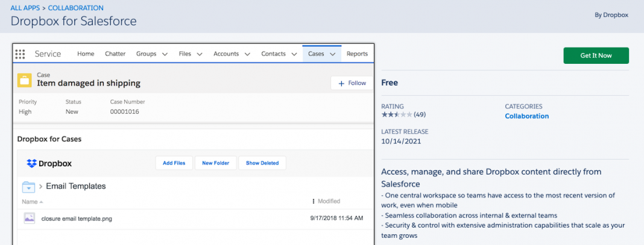
Task: Open the Reports tab
Action: 357,54
